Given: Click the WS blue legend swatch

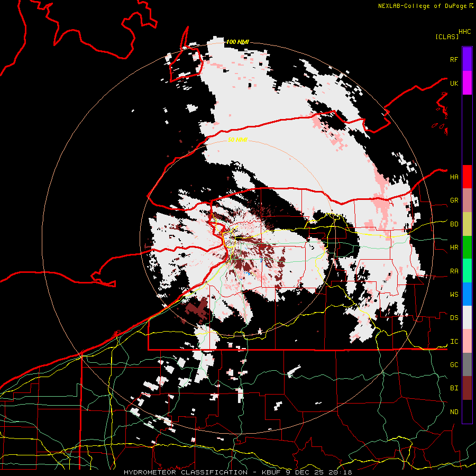Looking at the screenshot, I should click(467, 294).
